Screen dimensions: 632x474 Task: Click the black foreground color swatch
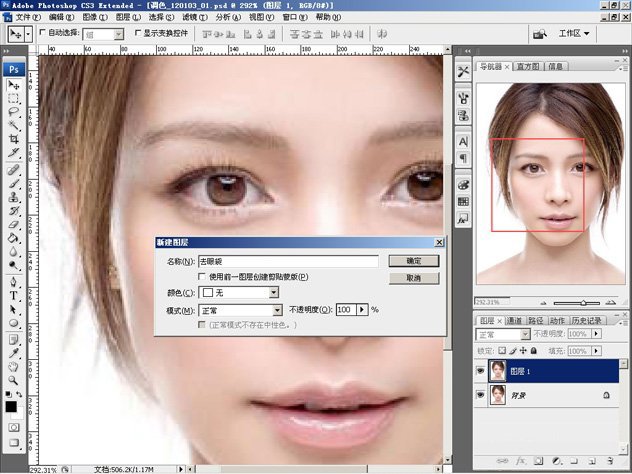(11, 407)
